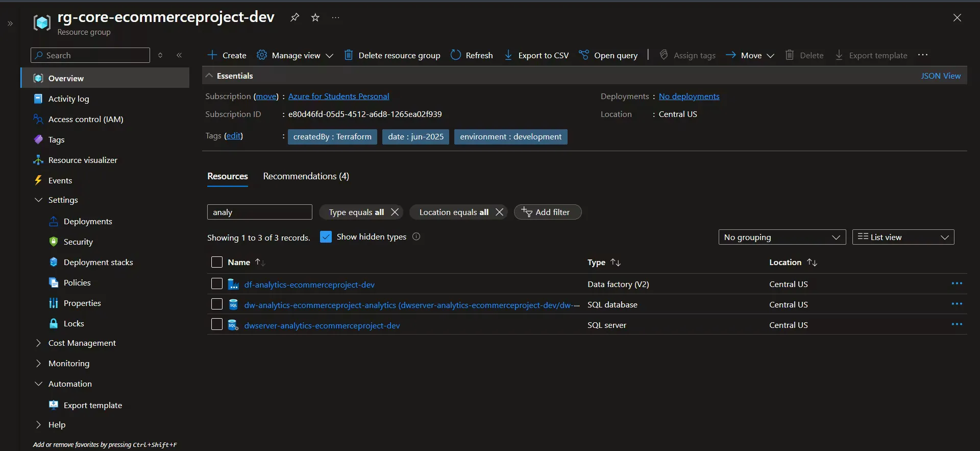This screenshot has width=980, height=451.
Task: Toggle the select-all checkbox in Name header
Action: (x=217, y=262)
